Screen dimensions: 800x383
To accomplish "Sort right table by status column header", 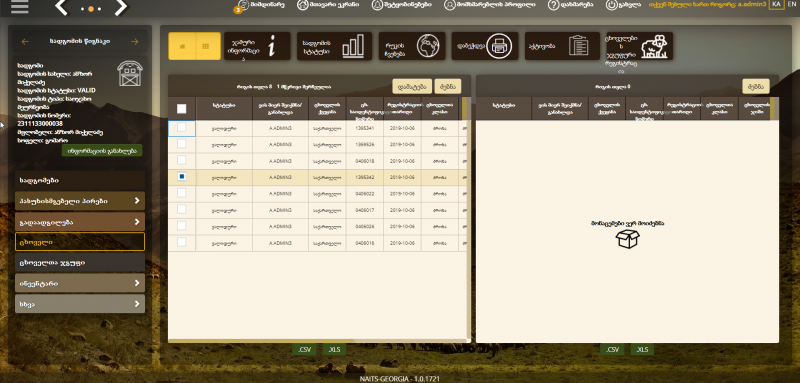I will (504, 109).
